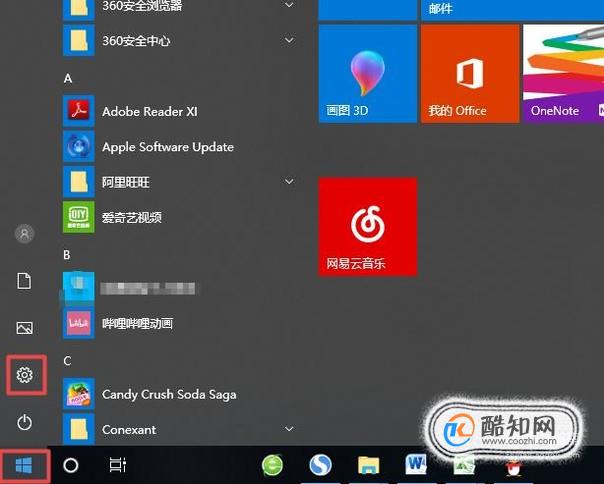The image size is (604, 484).
Task: Click section letter A in app list
Action: 68,79
